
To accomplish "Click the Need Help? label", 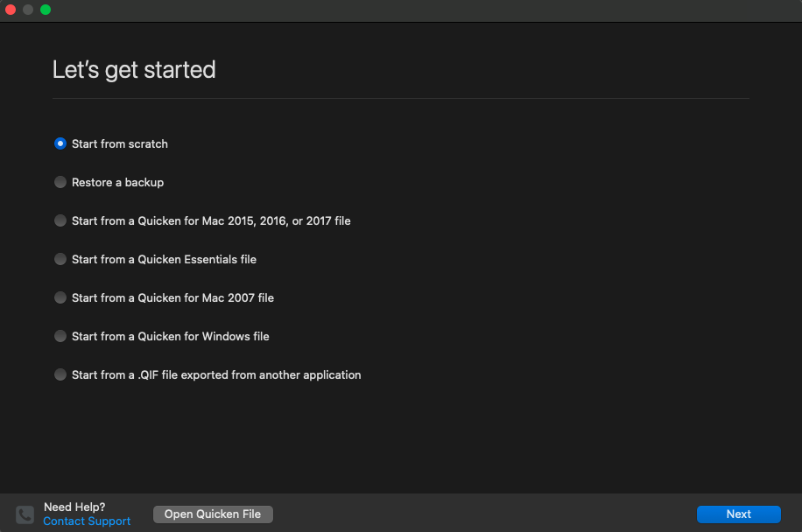I will coord(74,507).
